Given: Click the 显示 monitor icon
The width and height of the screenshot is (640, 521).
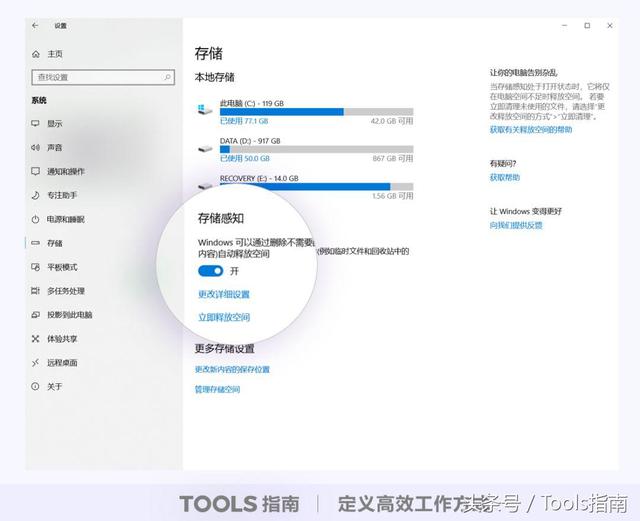Looking at the screenshot, I should [36, 123].
